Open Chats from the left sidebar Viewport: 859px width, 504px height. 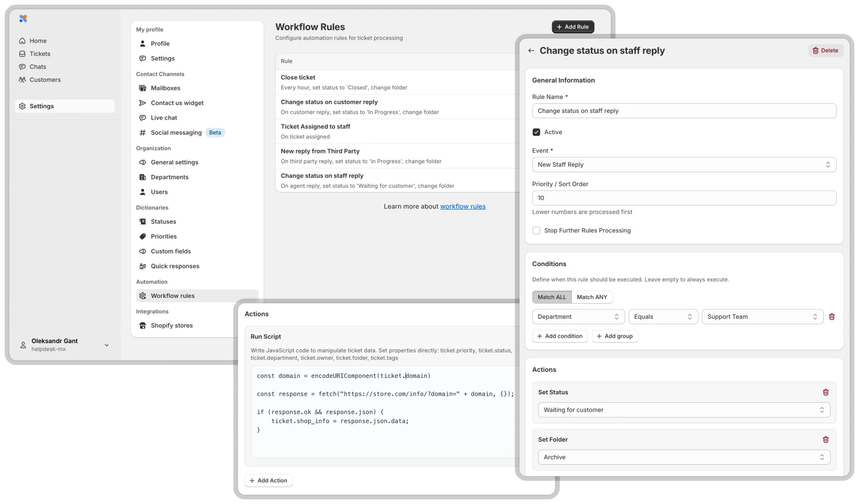tap(38, 67)
